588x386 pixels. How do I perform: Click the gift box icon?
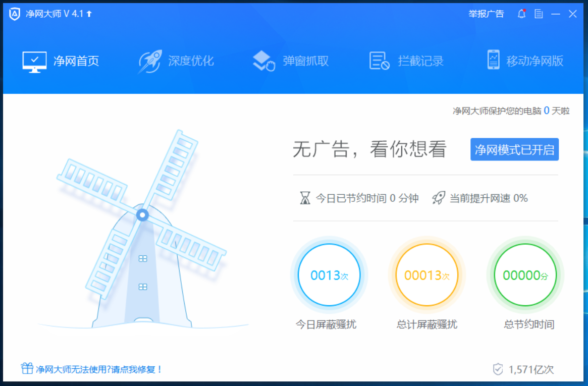(27, 368)
